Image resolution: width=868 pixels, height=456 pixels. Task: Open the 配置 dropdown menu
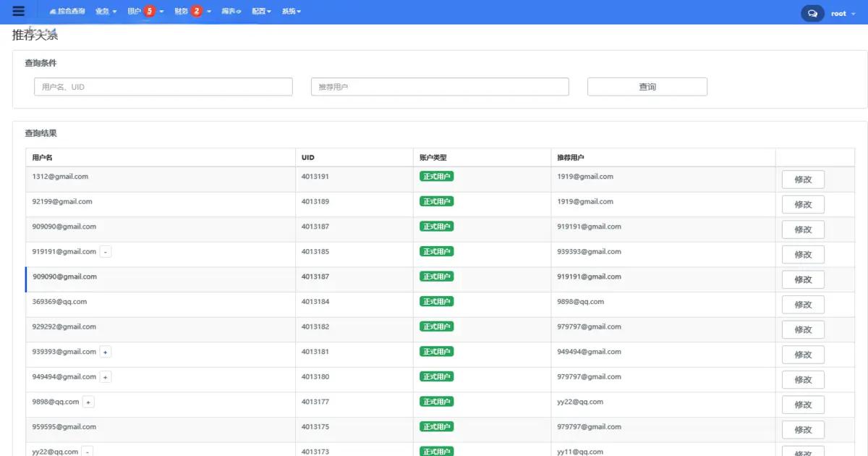[x=261, y=12]
